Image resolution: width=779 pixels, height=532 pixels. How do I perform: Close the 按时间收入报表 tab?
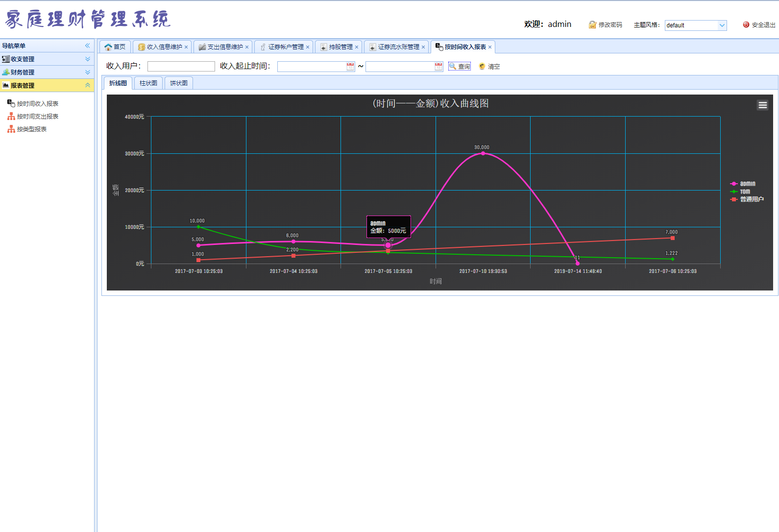click(490, 48)
